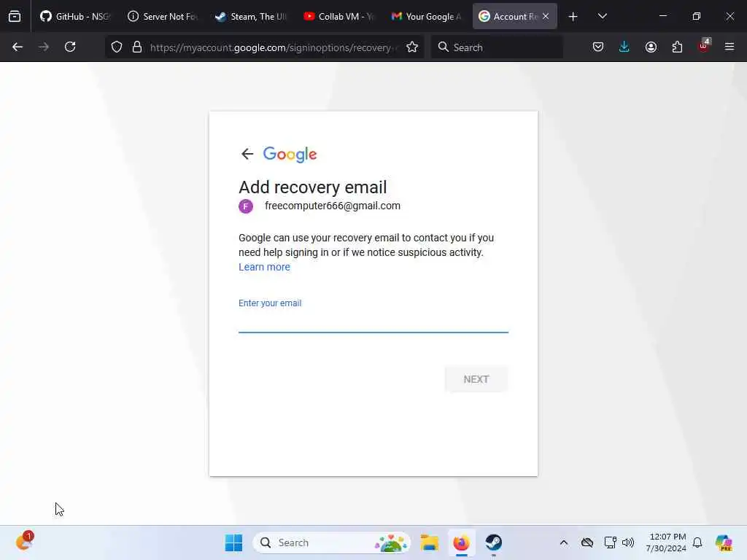Click the freecomputer666@gmail.com address text

(333, 206)
